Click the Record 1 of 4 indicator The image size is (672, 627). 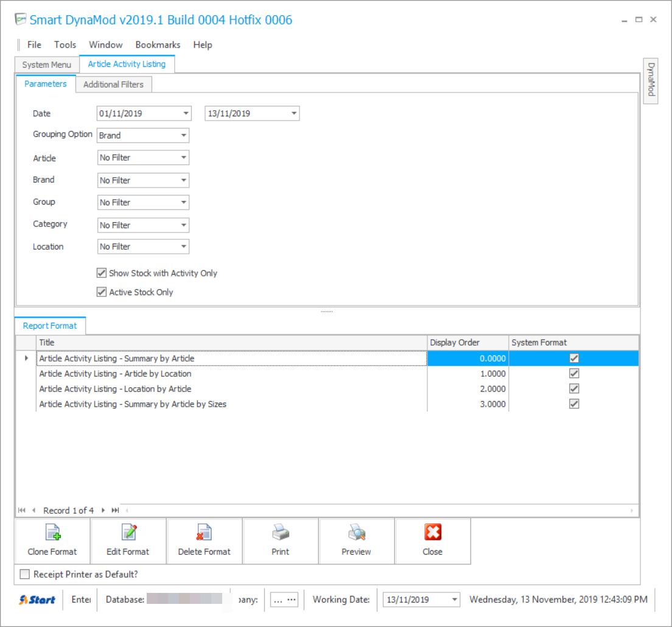(x=68, y=510)
